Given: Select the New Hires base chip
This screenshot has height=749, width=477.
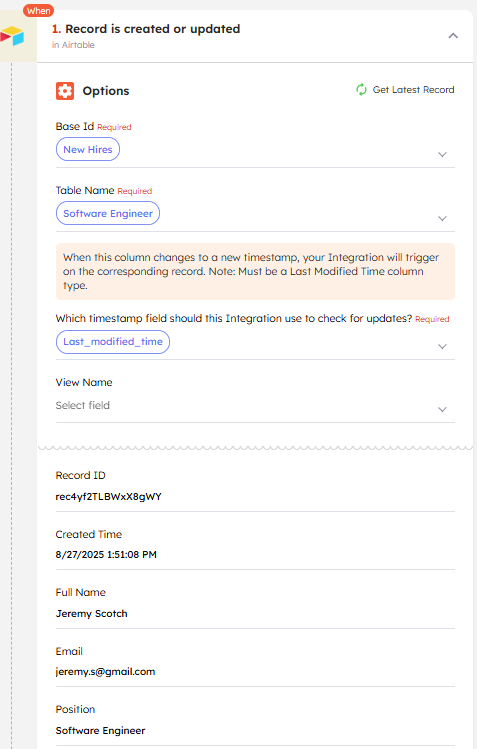Looking at the screenshot, I should point(88,150).
